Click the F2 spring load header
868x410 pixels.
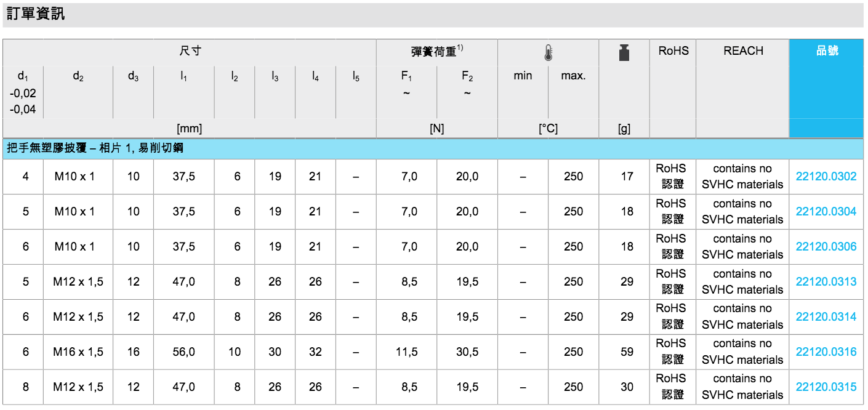[x=467, y=76]
